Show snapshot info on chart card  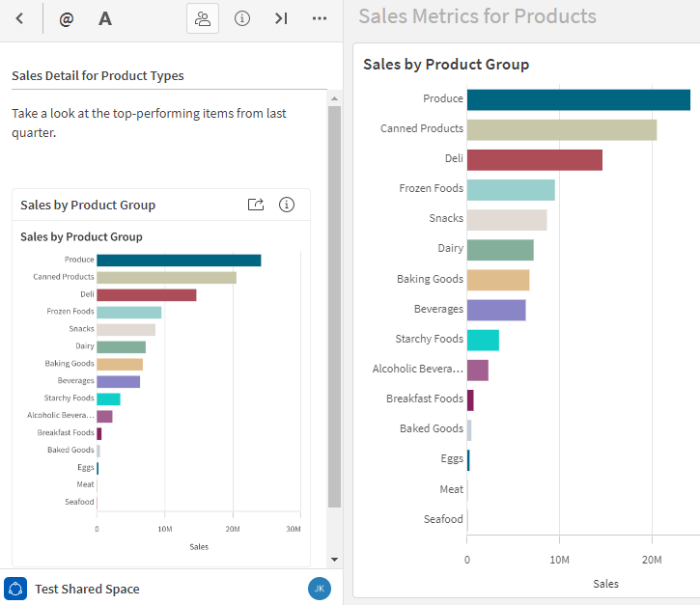coord(287,205)
